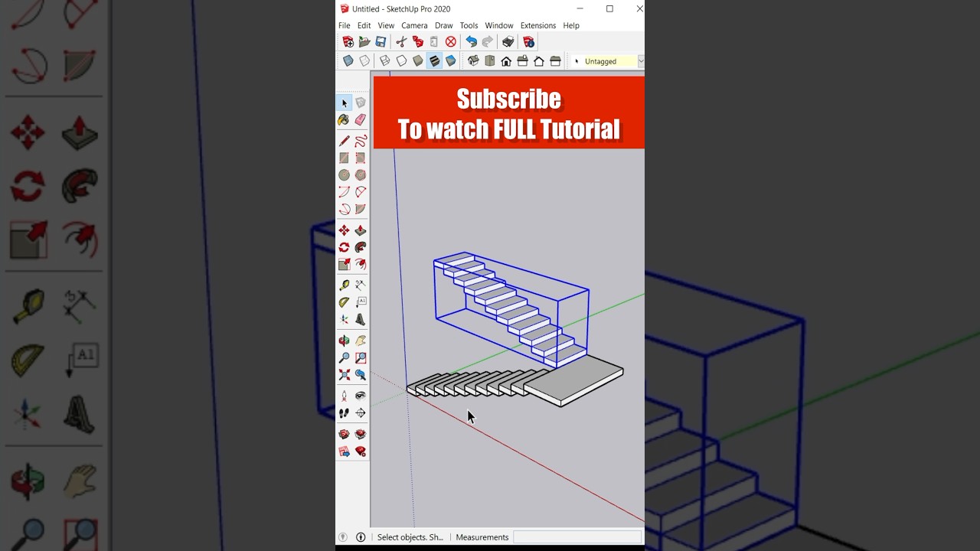This screenshot has height=551, width=980.
Task: Click the blue Undo arrow
Action: pos(472,42)
